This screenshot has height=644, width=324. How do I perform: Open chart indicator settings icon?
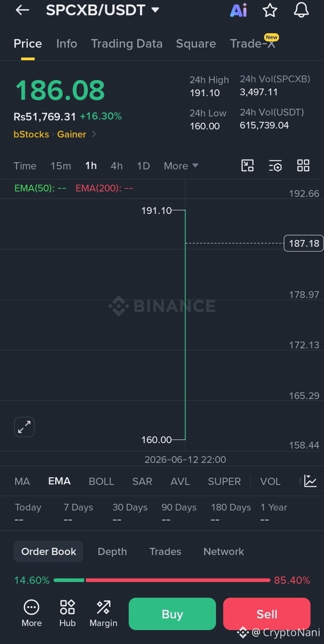[275, 166]
